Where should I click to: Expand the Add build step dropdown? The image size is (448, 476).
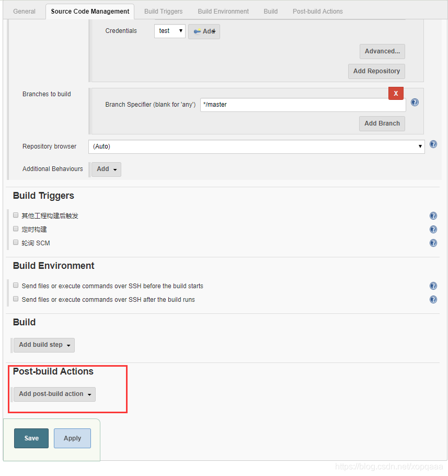tap(44, 345)
